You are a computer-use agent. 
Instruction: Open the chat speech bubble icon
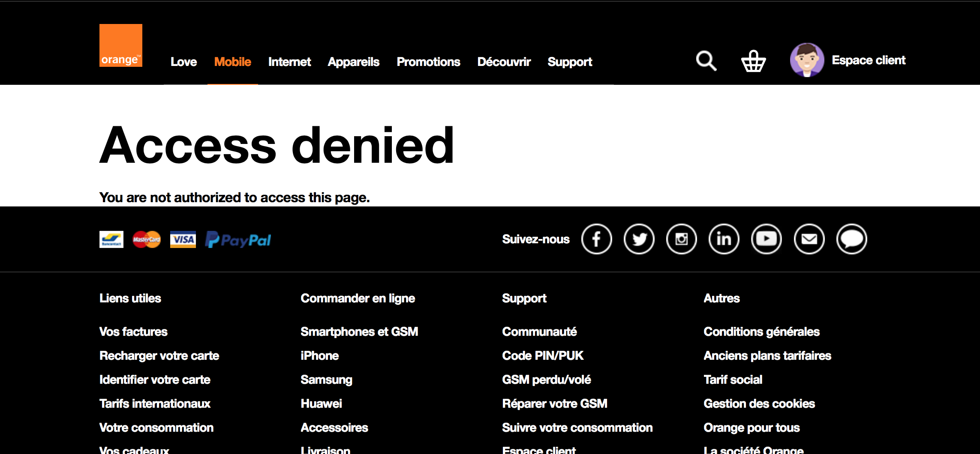click(851, 239)
